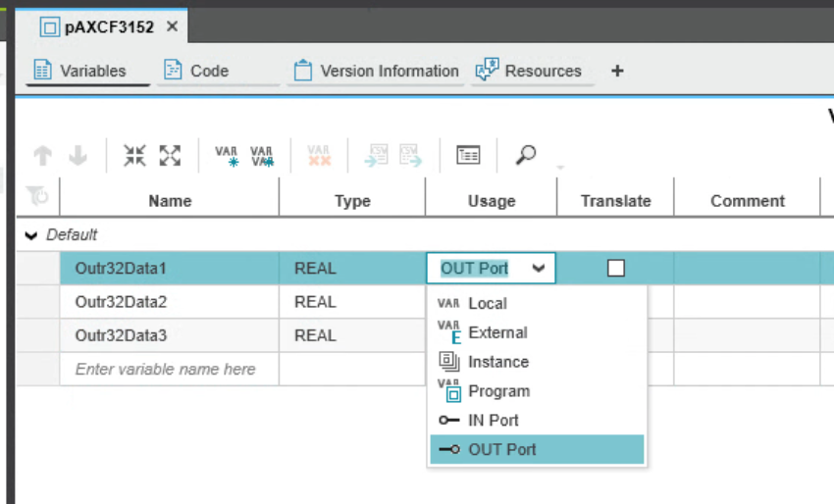Click the pAXCF3152 tab program icon
This screenshot has height=504, width=834.
[49, 26]
